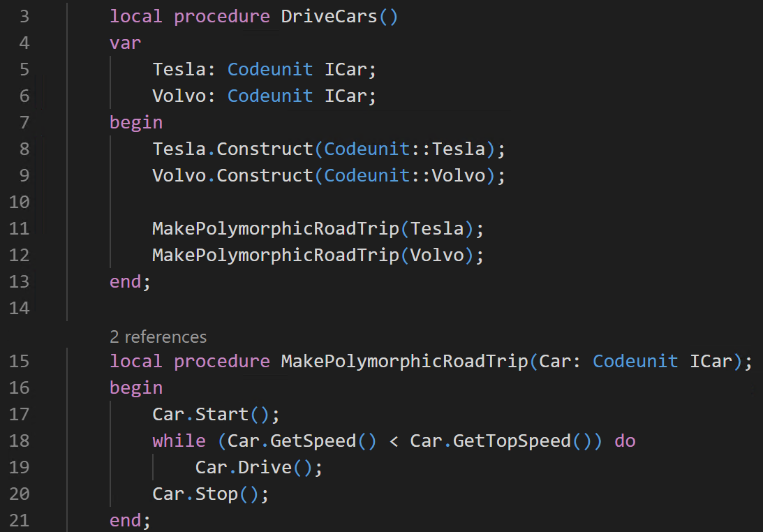Click the Codeunit type keyword on line 5

[270, 70]
